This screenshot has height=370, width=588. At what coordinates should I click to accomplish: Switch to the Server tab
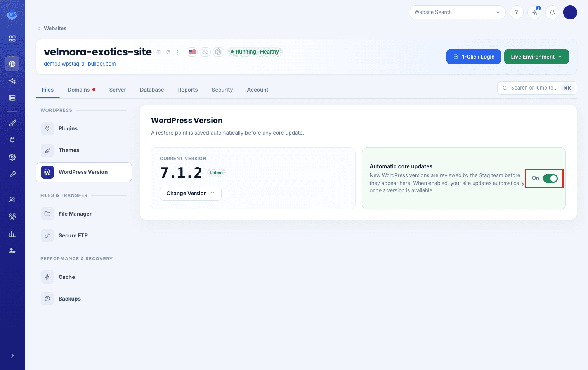[x=118, y=90]
